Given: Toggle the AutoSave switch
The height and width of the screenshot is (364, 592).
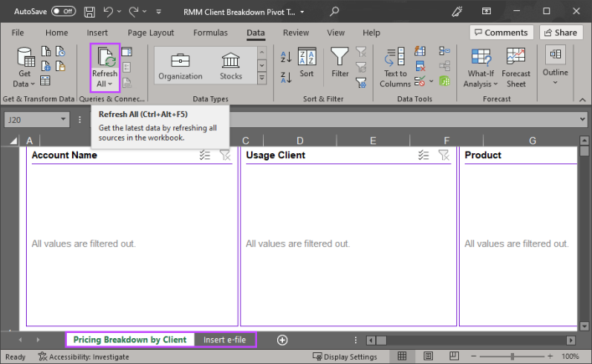Looking at the screenshot, I should (63, 11).
